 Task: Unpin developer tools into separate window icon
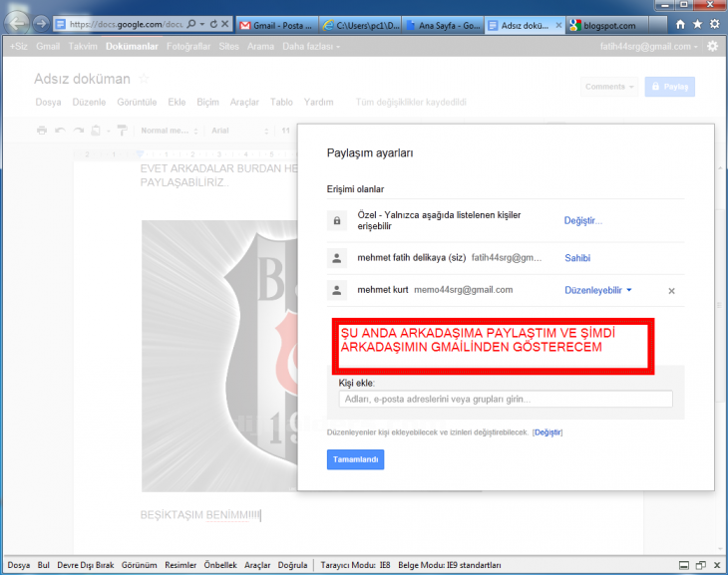(701, 565)
